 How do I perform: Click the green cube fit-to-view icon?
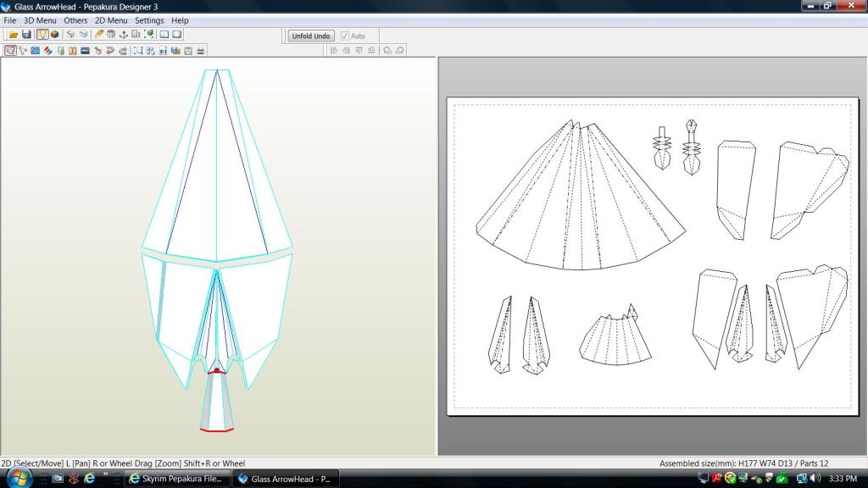coord(149,34)
